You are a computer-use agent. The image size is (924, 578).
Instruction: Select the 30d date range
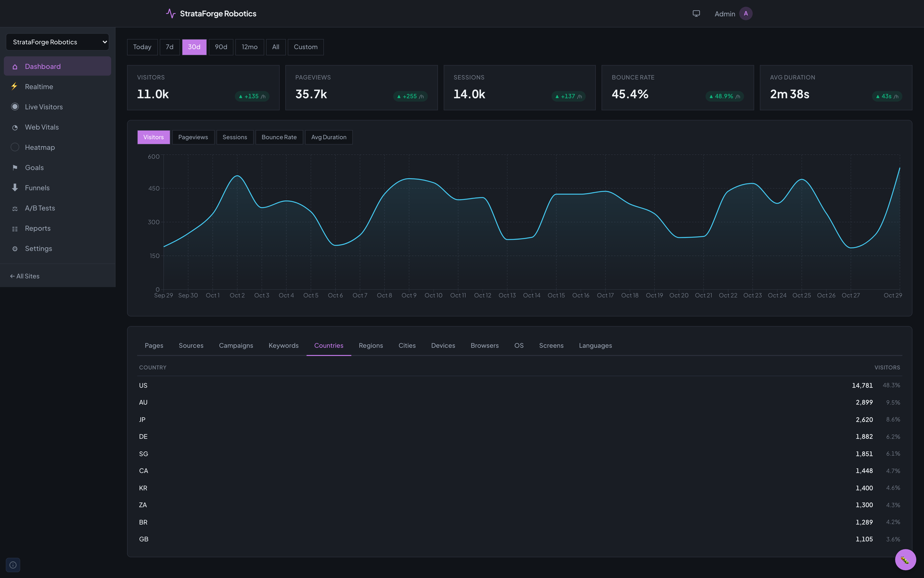click(194, 47)
